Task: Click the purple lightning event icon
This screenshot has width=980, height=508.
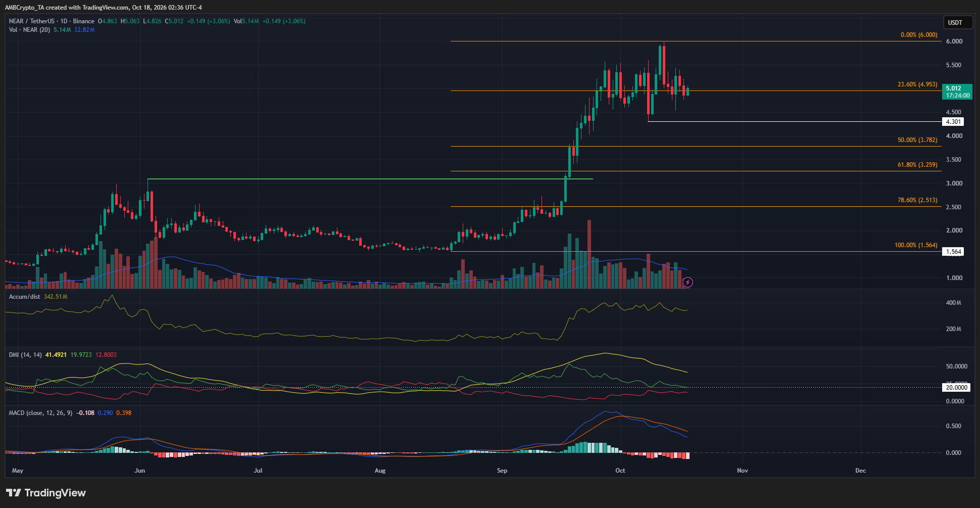Action: click(688, 282)
